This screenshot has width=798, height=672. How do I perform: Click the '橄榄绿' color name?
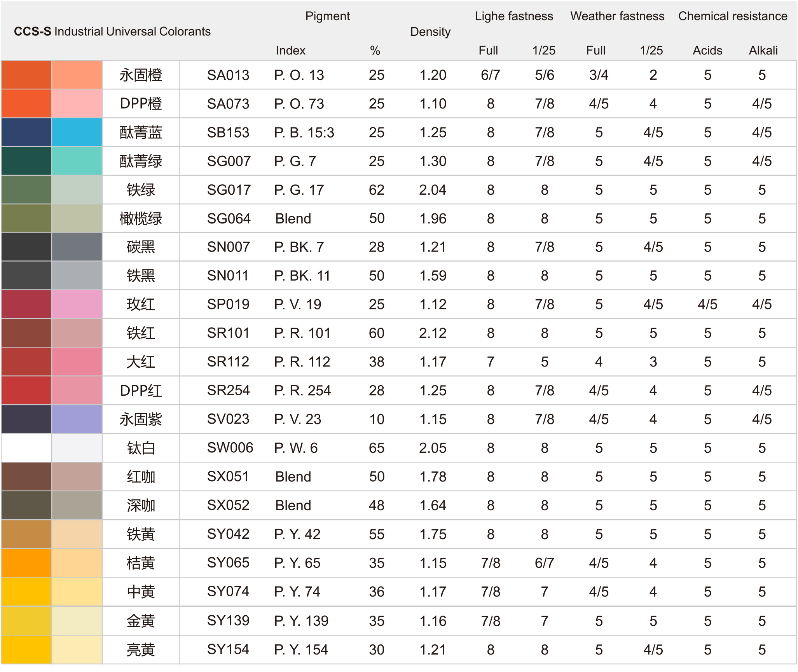[x=141, y=218]
